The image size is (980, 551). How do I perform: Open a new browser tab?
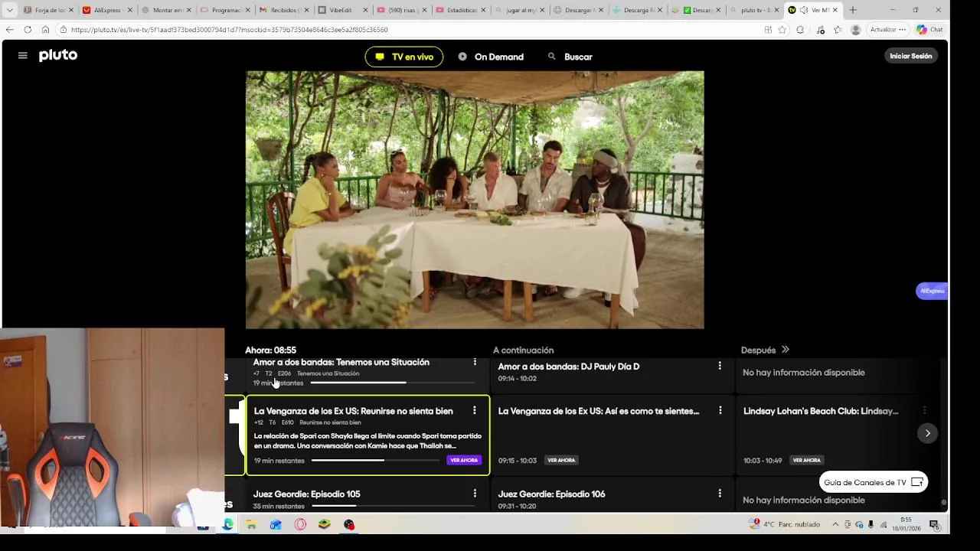click(x=853, y=10)
